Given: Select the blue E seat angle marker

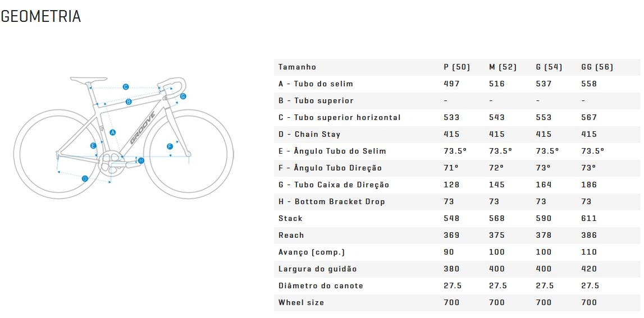Looking at the screenshot, I should 93,146.
